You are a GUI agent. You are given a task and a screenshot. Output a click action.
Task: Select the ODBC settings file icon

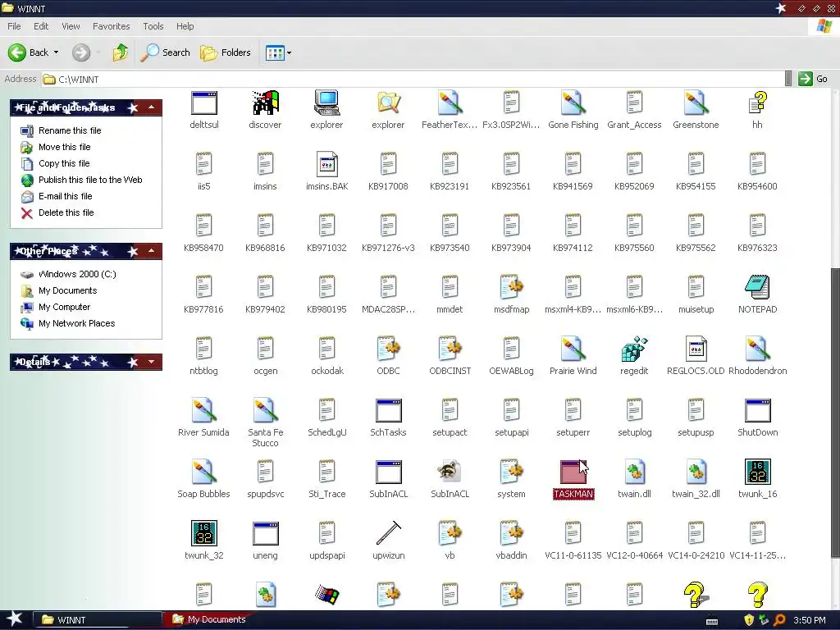click(x=388, y=349)
